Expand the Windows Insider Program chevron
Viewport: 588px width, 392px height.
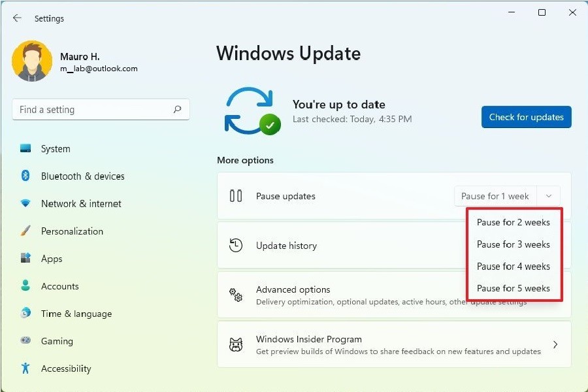coord(555,344)
